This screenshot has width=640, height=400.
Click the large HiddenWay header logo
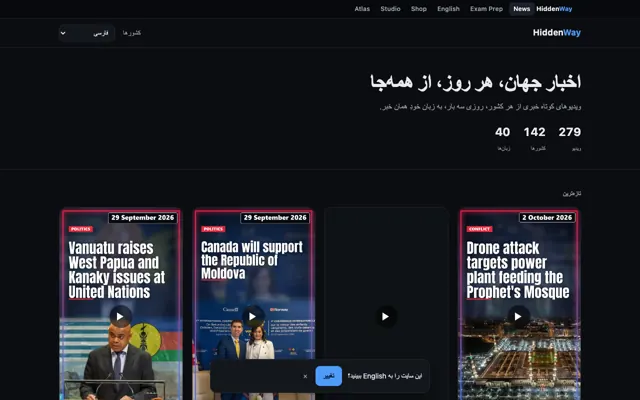[556, 33]
